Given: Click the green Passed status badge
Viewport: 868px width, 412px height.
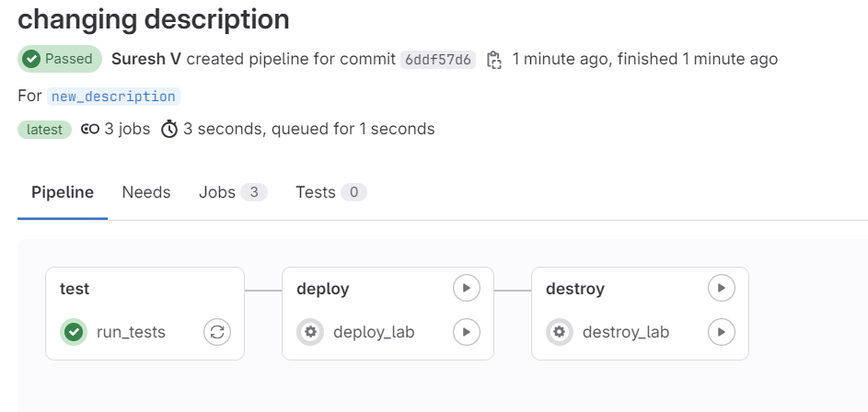Looking at the screenshot, I should pyautogui.click(x=59, y=59).
